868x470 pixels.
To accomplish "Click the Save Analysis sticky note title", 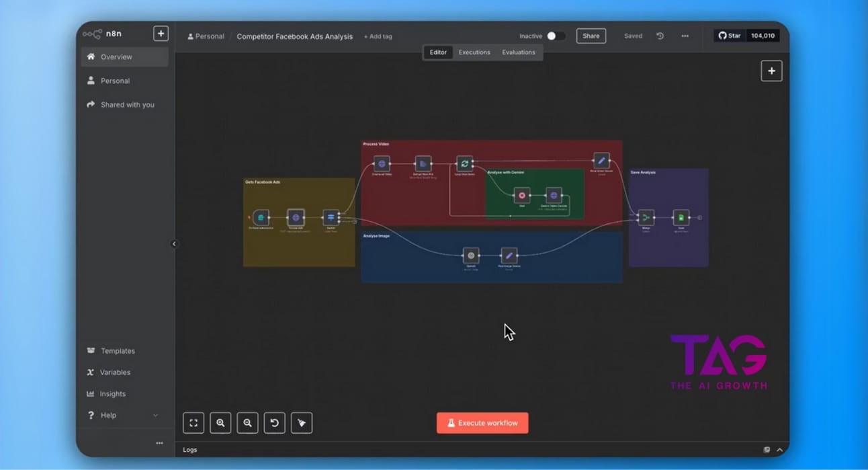I will click(643, 173).
